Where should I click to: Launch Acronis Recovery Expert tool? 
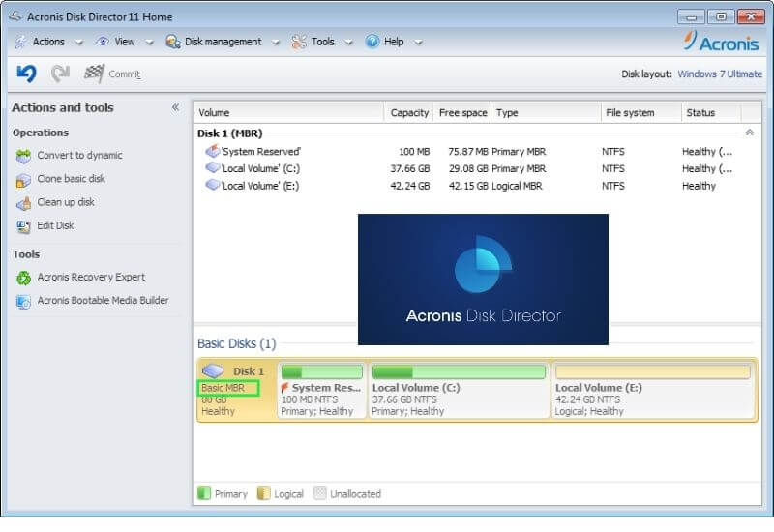click(24, 278)
